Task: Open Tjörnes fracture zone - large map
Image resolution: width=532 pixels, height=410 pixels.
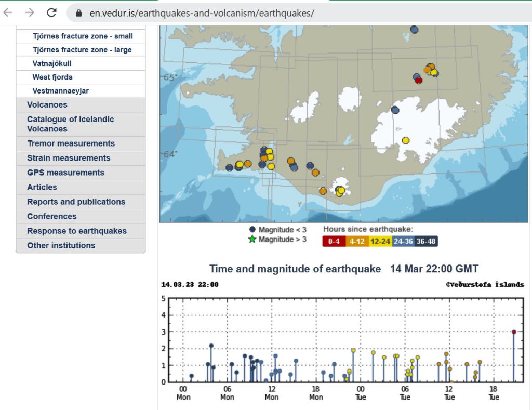Action: 82,50
